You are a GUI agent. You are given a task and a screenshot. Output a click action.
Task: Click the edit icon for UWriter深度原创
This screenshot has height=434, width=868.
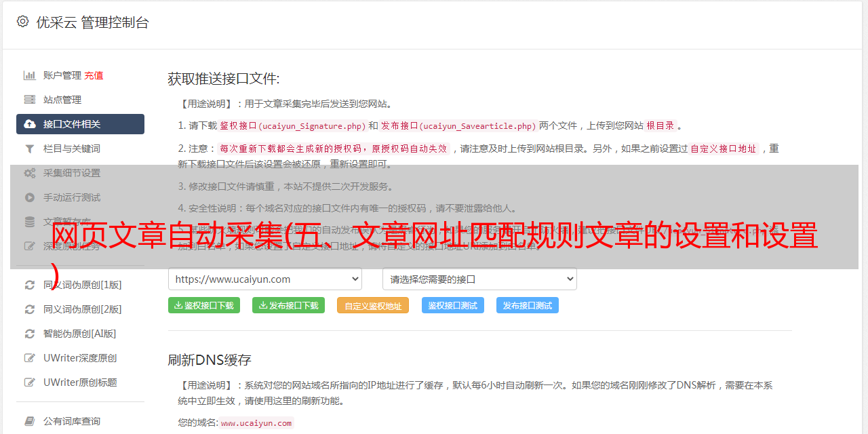pyautogui.click(x=30, y=358)
